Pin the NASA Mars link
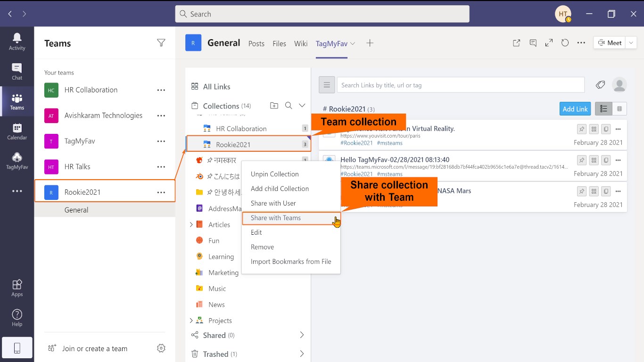This screenshot has height=362, width=644. pos(582,191)
